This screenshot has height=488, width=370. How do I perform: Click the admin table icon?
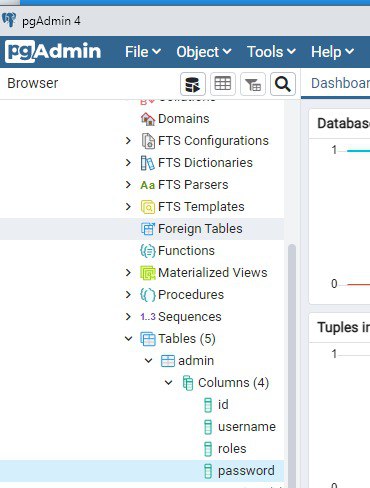tap(168, 361)
